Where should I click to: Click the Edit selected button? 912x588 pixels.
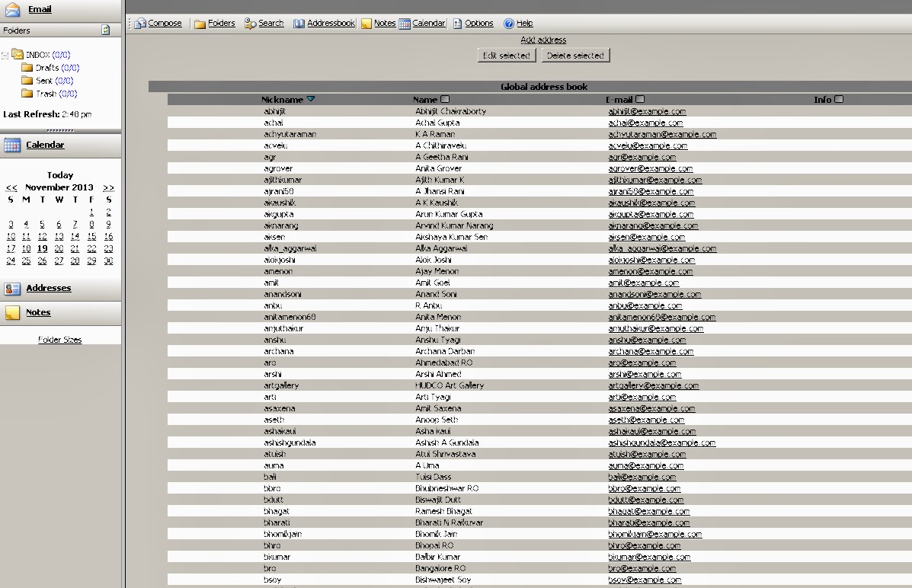pyautogui.click(x=506, y=55)
